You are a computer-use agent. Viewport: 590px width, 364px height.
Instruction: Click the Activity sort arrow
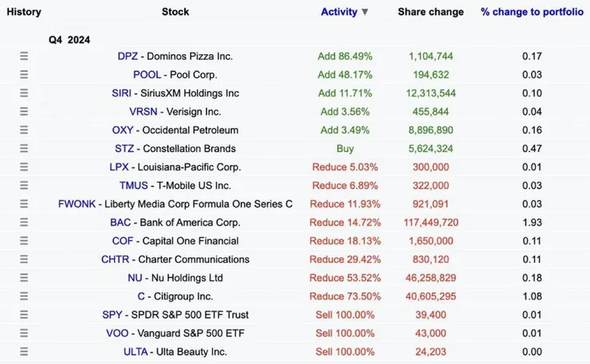[x=365, y=13]
